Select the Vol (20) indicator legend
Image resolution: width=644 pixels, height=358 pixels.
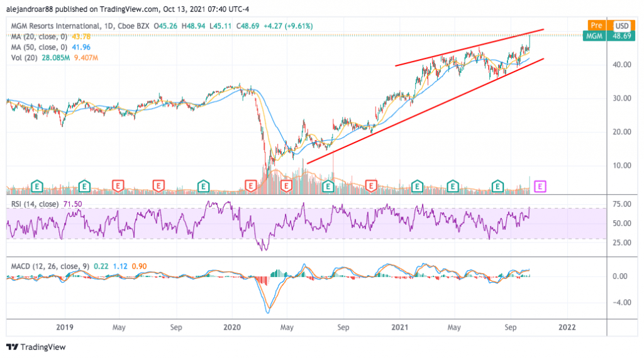pos(25,58)
